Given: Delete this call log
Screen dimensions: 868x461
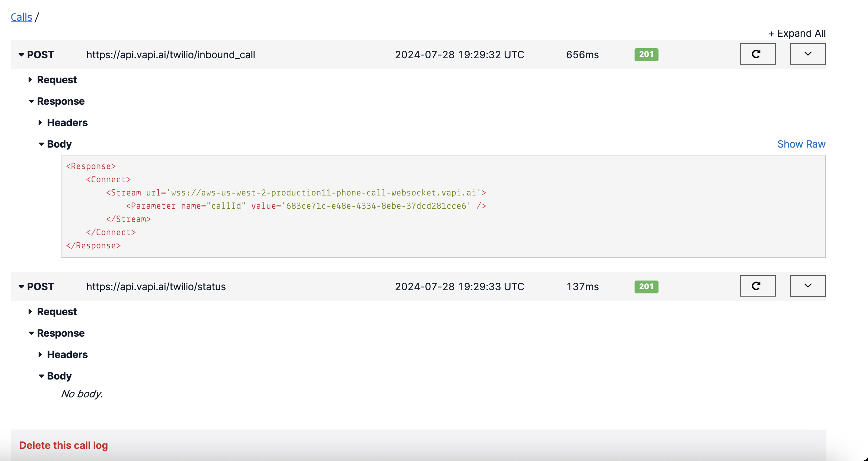Looking at the screenshot, I should (x=64, y=445).
